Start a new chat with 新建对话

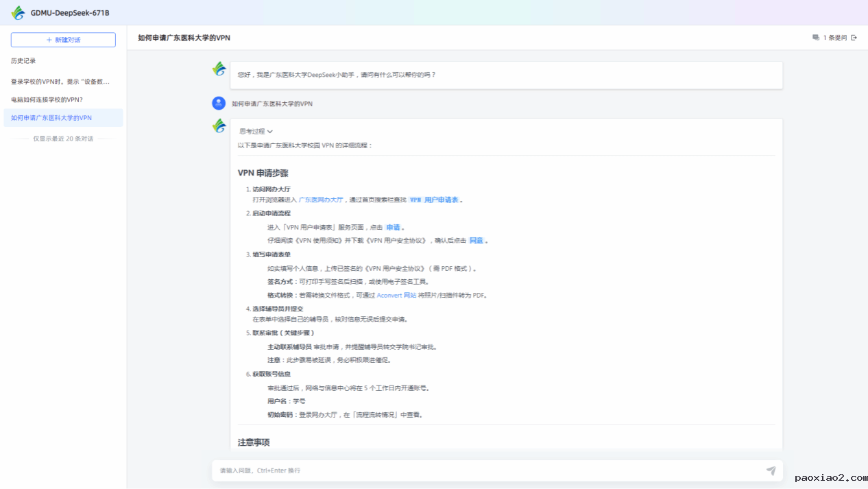click(x=63, y=40)
